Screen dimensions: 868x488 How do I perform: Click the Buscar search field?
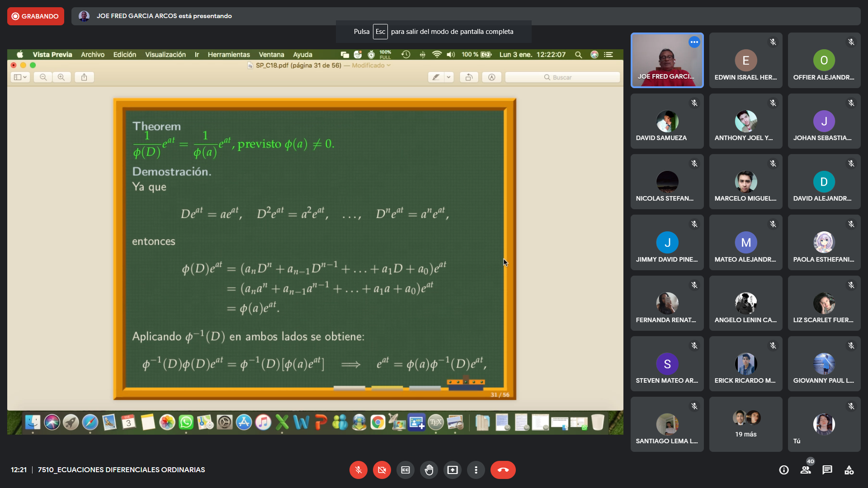[562, 77]
